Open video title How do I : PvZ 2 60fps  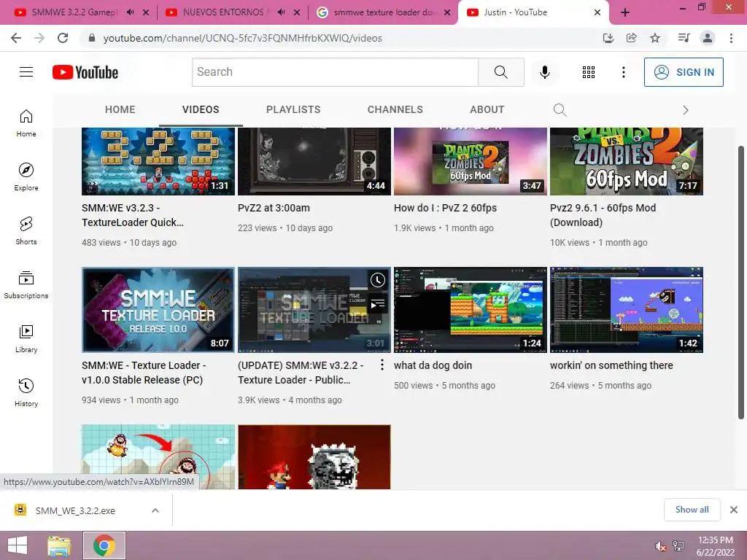pos(445,208)
